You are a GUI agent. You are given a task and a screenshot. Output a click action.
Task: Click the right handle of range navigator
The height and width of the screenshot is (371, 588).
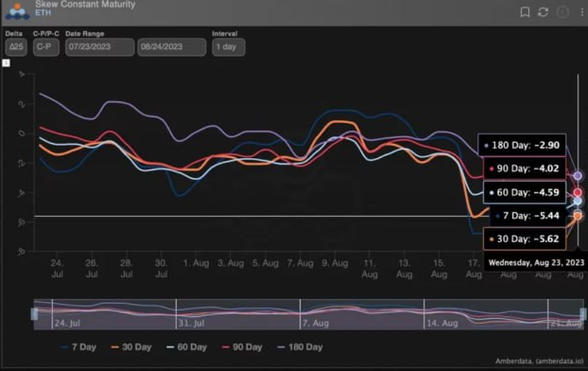(583, 314)
